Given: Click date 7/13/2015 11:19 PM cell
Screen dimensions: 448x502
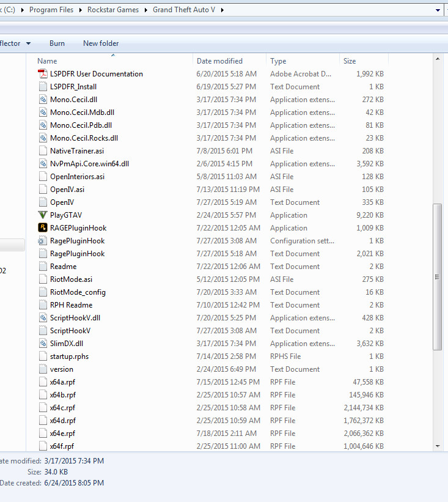Looking at the screenshot, I should tap(228, 189).
